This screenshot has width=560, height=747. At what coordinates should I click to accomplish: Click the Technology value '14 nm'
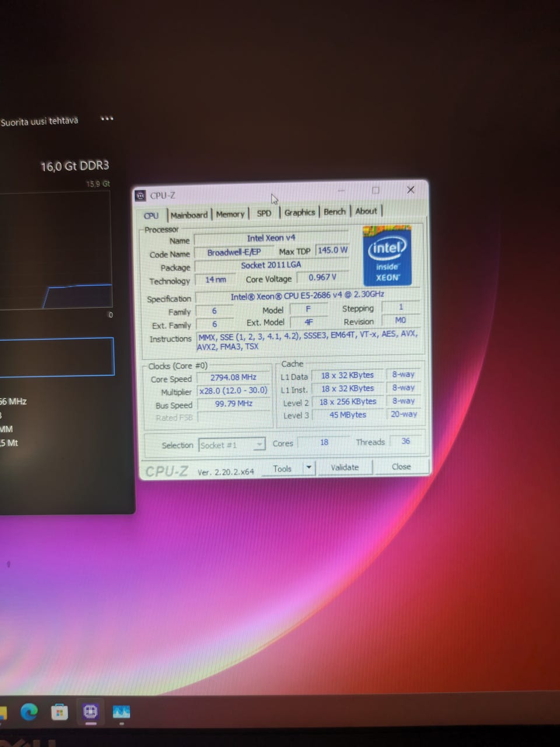click(215, 280)
